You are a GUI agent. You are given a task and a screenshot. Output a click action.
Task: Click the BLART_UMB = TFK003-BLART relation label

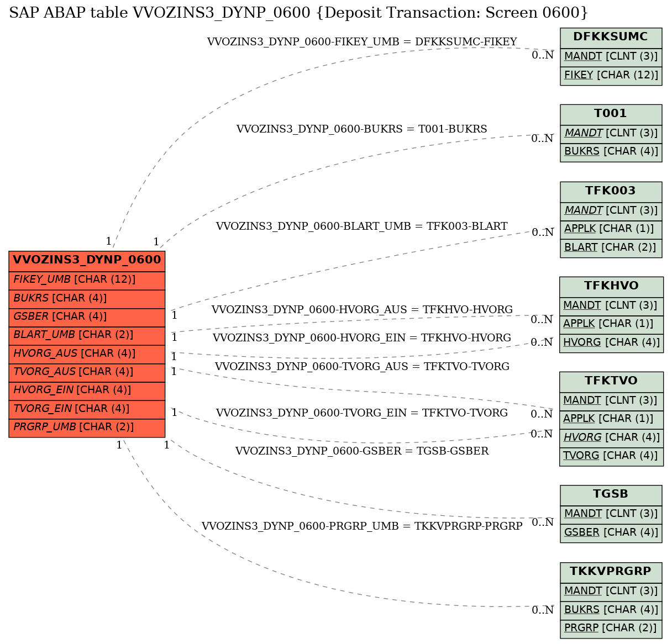click(362, 226)
